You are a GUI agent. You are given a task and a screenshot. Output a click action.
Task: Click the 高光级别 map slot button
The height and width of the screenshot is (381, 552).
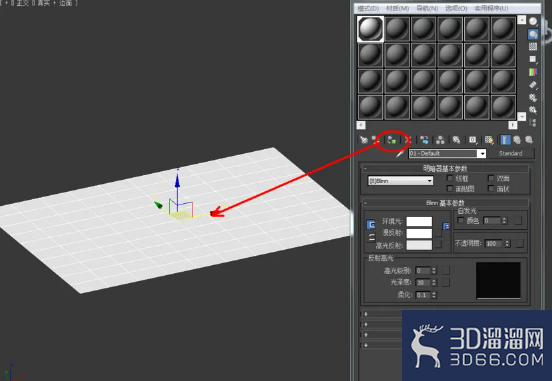(x=446, y=270)
